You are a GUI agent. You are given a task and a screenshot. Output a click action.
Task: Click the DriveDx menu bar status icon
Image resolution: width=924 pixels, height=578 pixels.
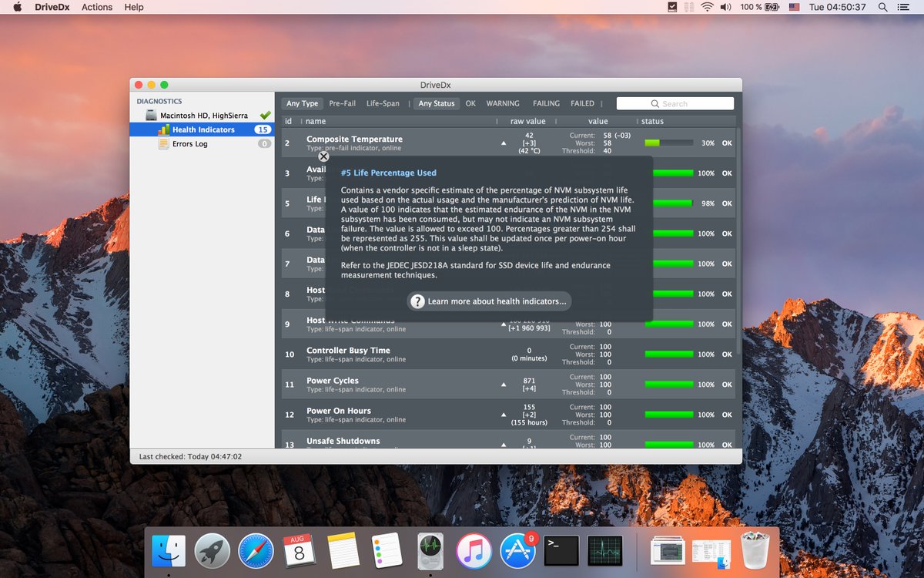[672, 7]
